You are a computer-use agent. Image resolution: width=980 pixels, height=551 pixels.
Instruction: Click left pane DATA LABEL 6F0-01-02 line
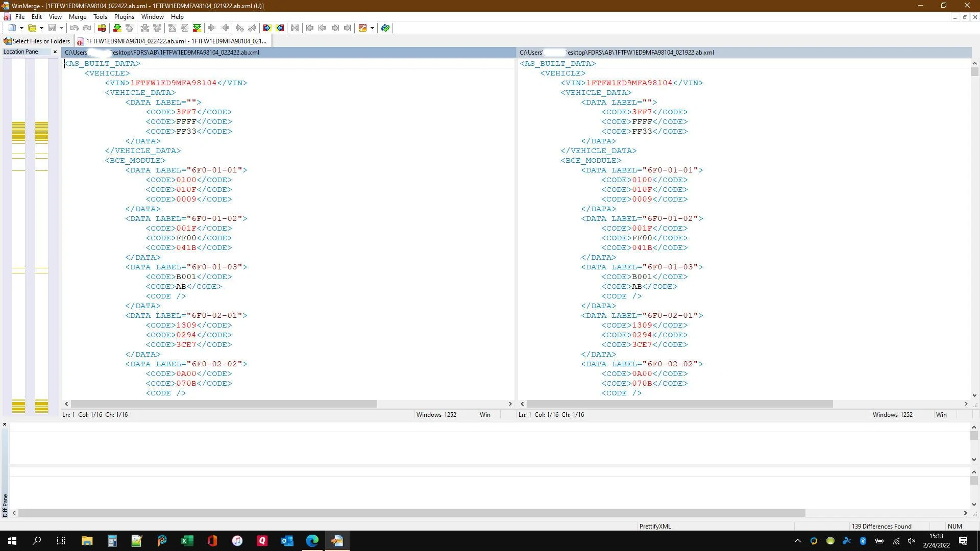coord(186,218)
